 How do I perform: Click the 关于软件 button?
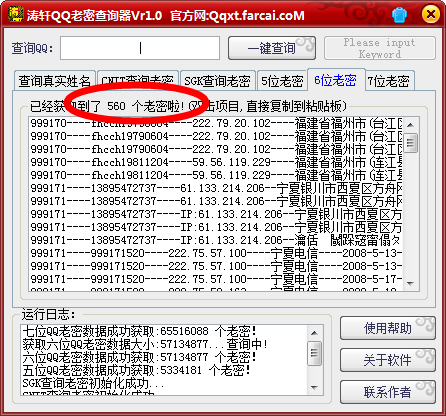(x=388, y=360)
